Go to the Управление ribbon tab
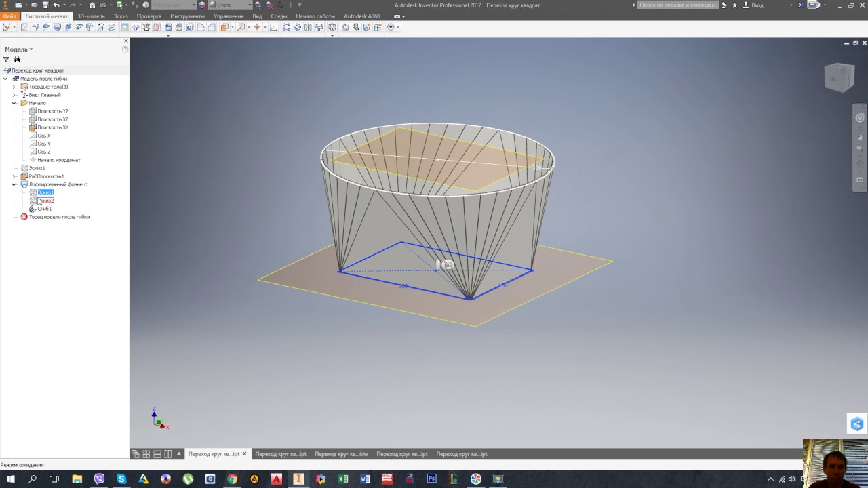 (229, 16)
